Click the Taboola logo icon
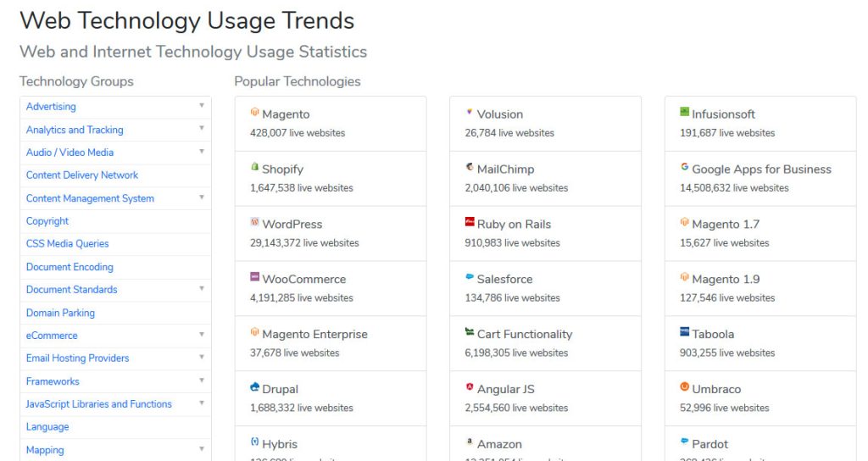Screen dimensions: 868x461 pos(684,332)
